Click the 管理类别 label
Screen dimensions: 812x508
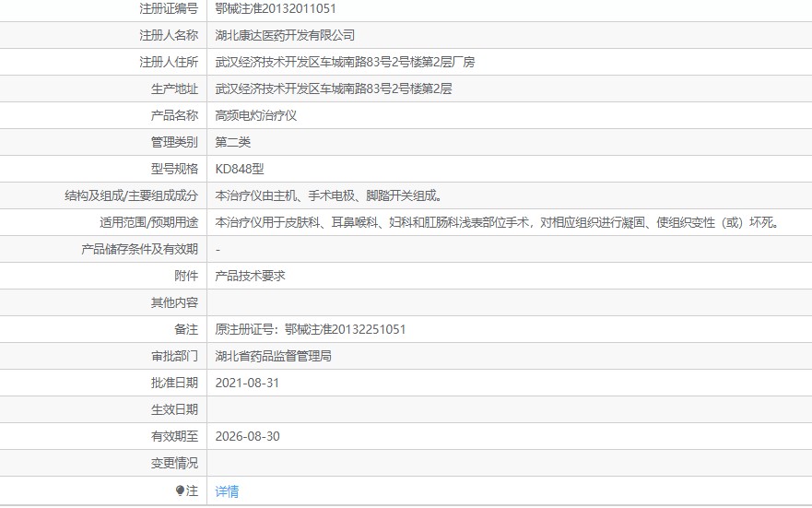click(x=174, y=142)
